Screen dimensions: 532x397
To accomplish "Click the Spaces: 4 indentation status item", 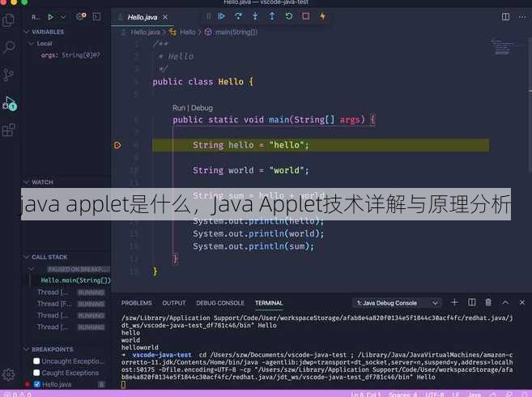I will point(402,395).
